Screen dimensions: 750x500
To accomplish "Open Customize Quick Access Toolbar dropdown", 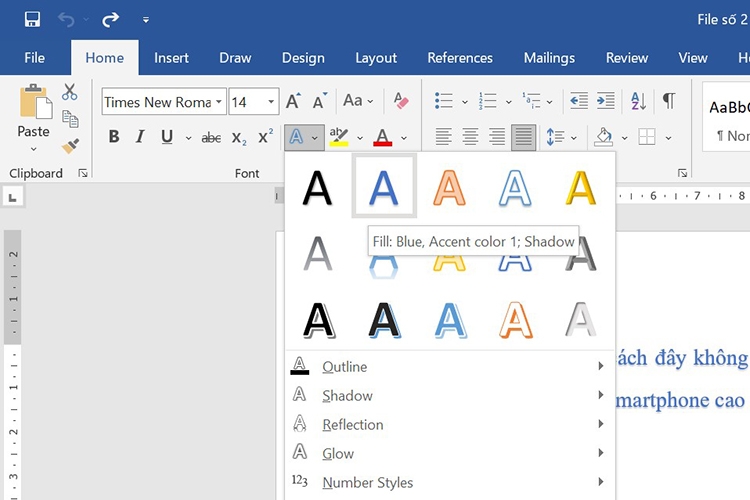I will (x=146, y=20).
